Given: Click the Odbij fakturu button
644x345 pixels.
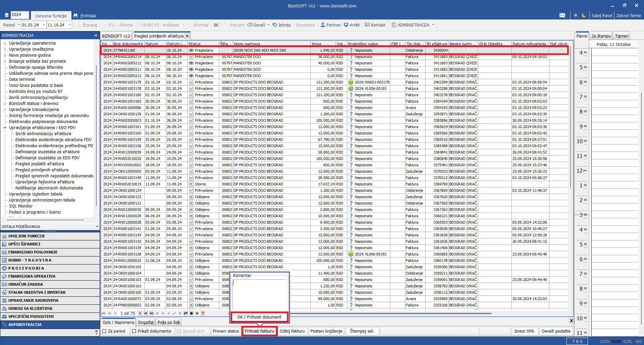Looking at the screenshot, I should [x=292, y=331].
